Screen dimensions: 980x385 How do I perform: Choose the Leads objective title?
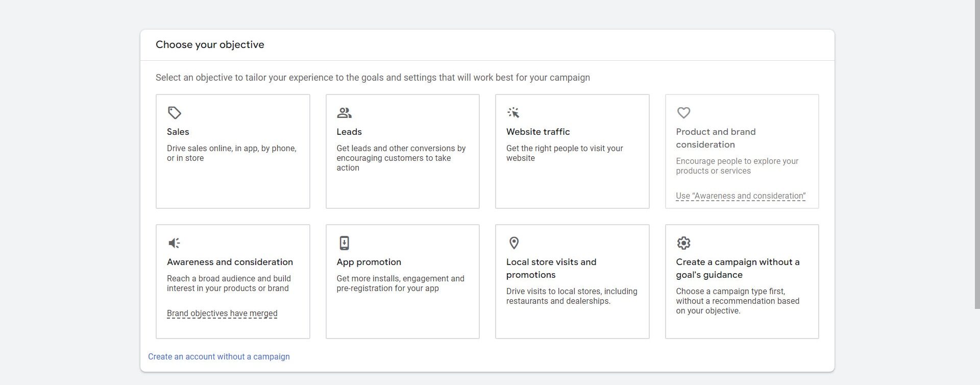(349, 132)
